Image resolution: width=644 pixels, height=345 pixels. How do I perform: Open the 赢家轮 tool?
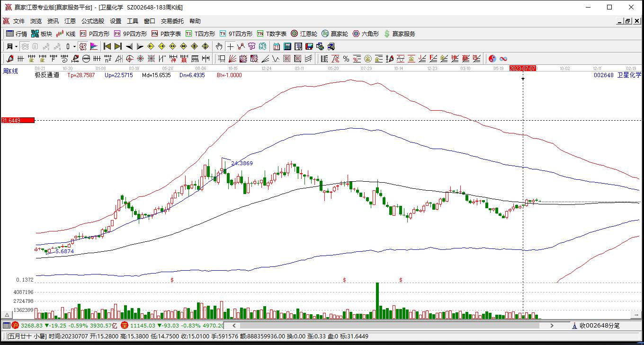coord(335,34)
